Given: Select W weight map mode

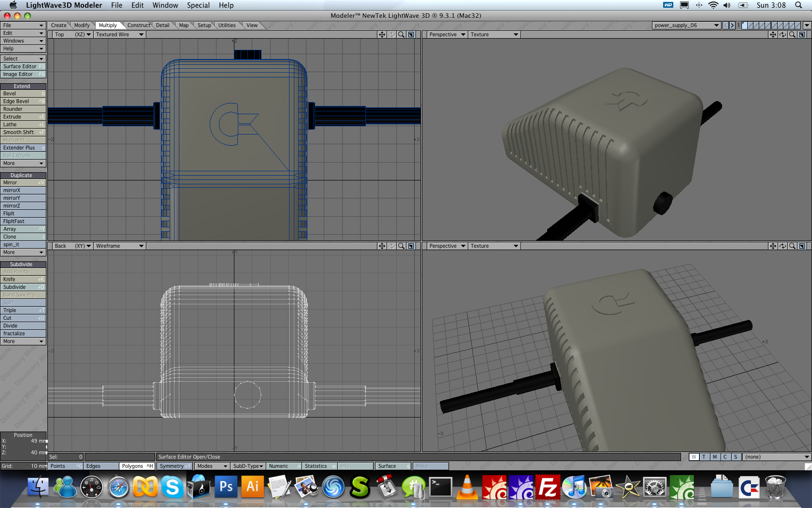Looking at the screenshot, I should tap(694, 457).
